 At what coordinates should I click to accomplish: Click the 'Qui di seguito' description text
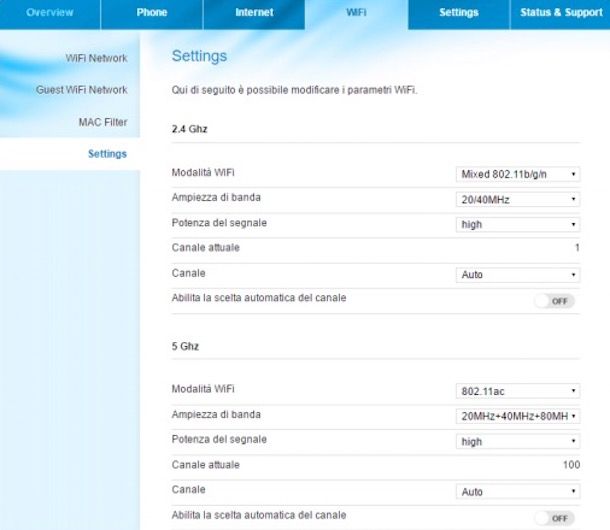[x=294, y=90]
